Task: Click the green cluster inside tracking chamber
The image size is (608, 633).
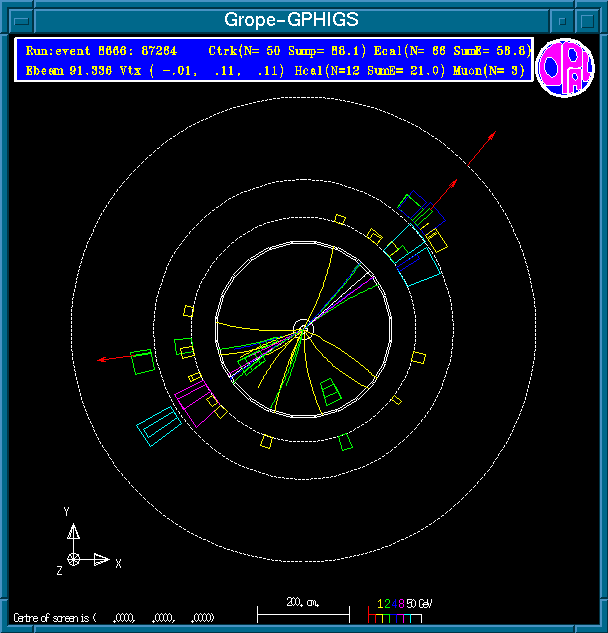Action: coord(330,390)
